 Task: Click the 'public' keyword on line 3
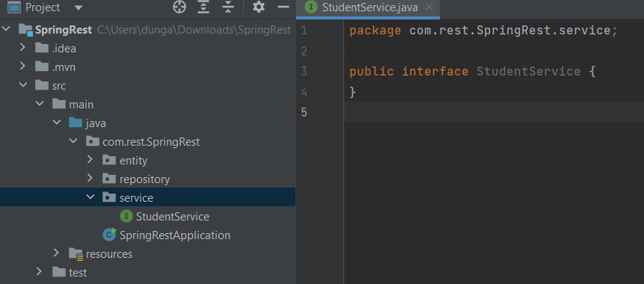(x=371, y=72)
